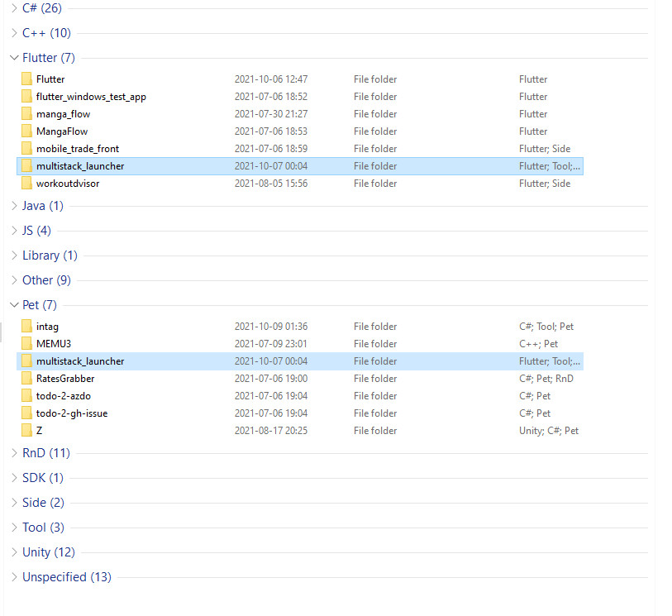Click multistack_launcher folder icon under Flutter group
This screenshot has width=672, height=616.
[26, 166]
